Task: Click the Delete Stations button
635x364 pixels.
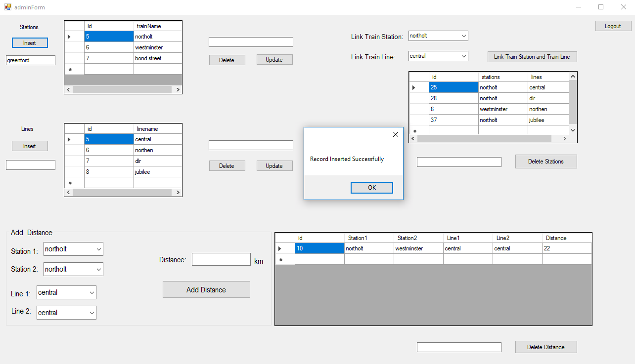Action: pos(545,162)
